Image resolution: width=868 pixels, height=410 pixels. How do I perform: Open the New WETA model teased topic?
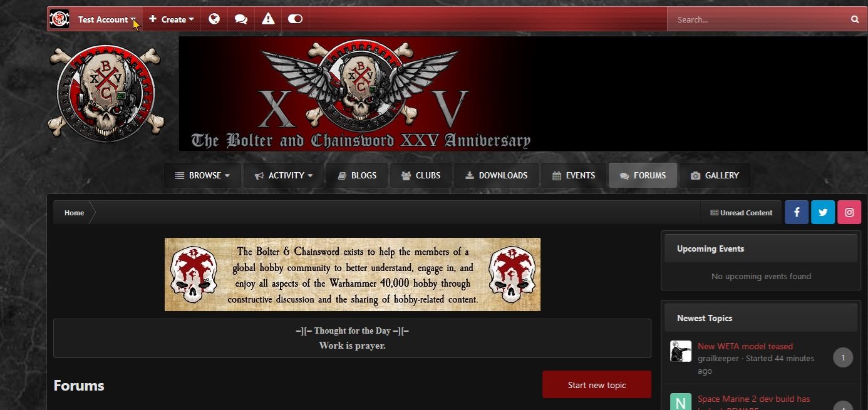click(x=745, y=346)
